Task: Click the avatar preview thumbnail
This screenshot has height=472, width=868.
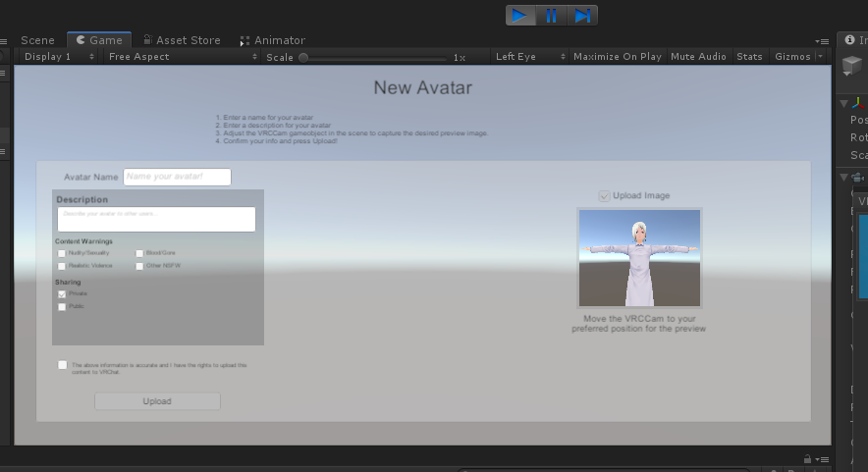Action: pos(639,258)
